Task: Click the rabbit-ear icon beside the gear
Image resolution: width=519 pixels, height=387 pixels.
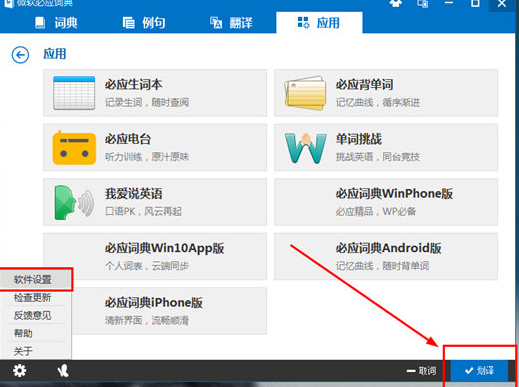Action: 63,370
